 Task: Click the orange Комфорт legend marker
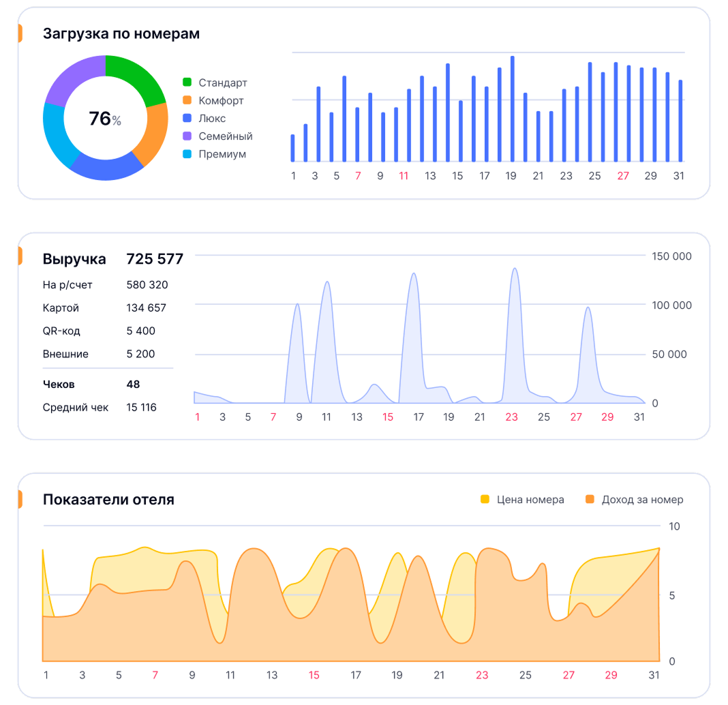tap(187, 100)
